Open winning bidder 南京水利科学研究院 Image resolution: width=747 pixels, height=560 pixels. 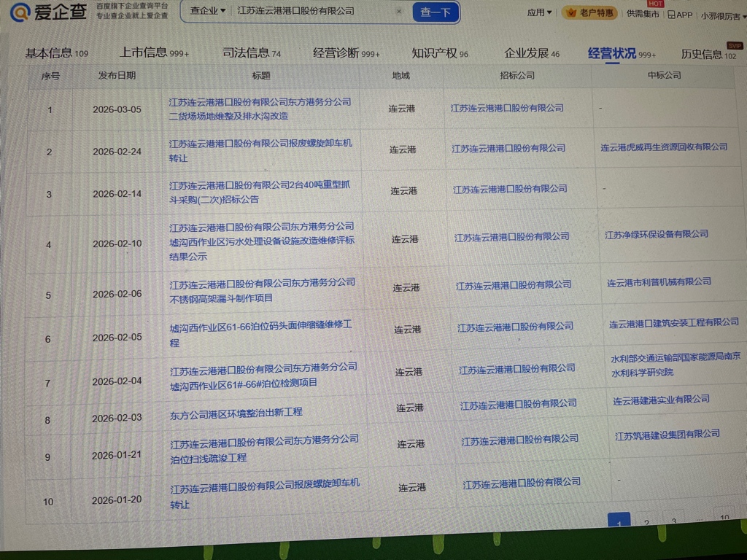[676, 365]
